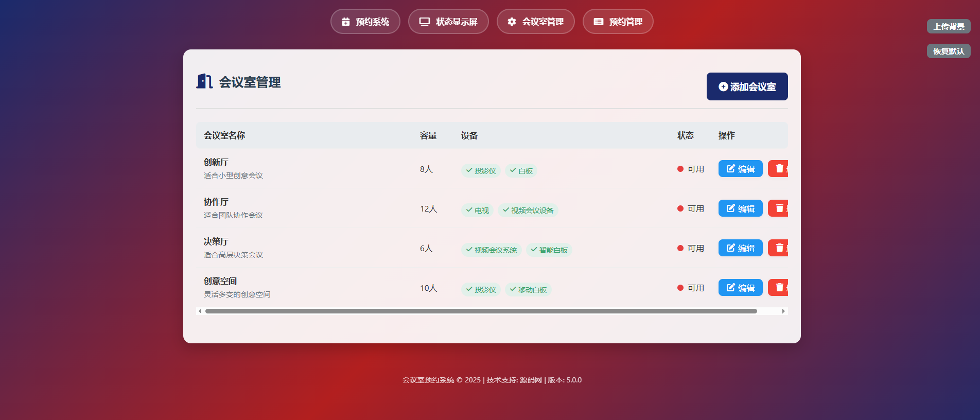Edit the 决策厅 meeting room
The width and height of the screenshot is (980, 420).
740,248
